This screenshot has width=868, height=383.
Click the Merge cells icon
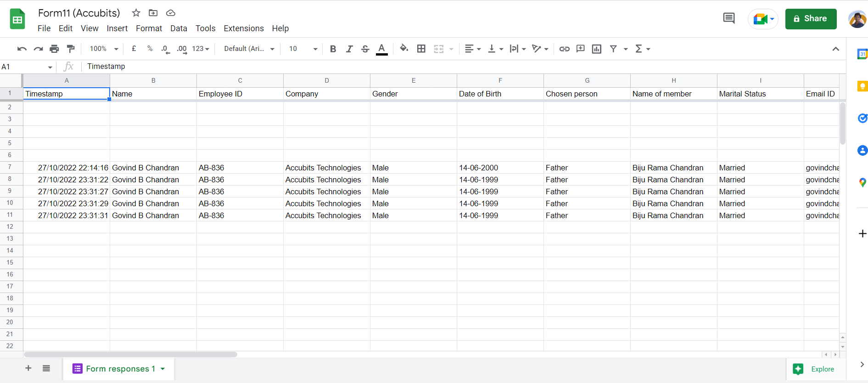click(439, 49)
